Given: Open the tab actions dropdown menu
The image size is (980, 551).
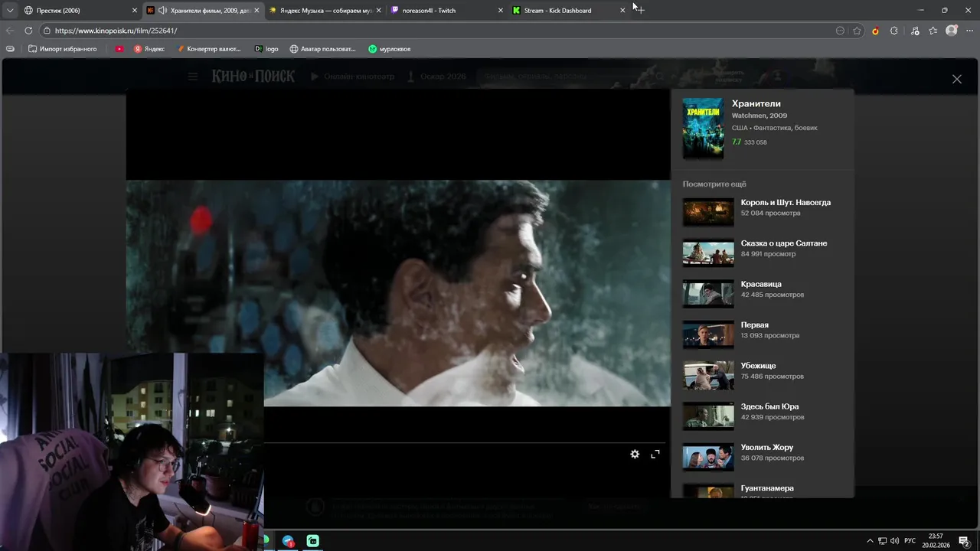Looking at the screenshot, I should click(x=9, y=10).
